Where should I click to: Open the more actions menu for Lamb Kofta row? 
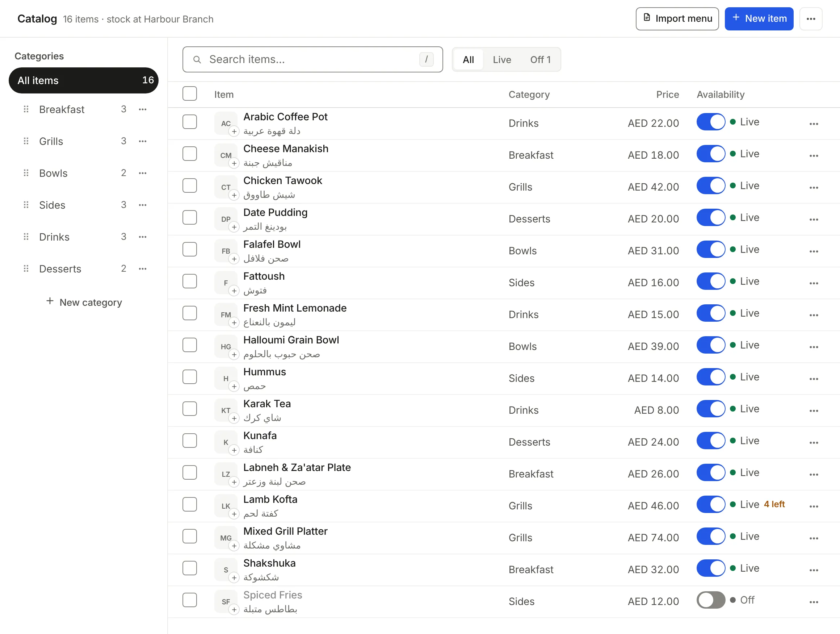click(x=814, y=507)
